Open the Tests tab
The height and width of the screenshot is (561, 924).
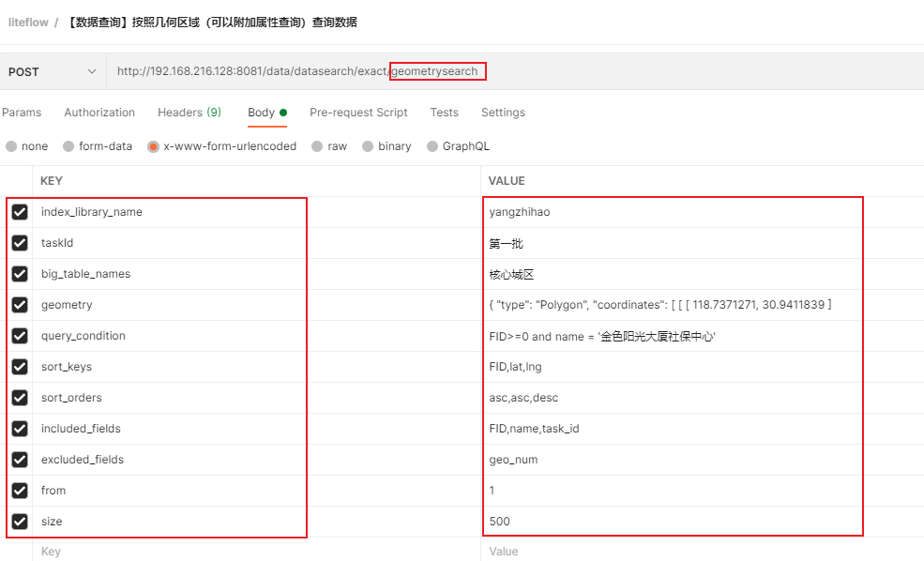(444, 113)
